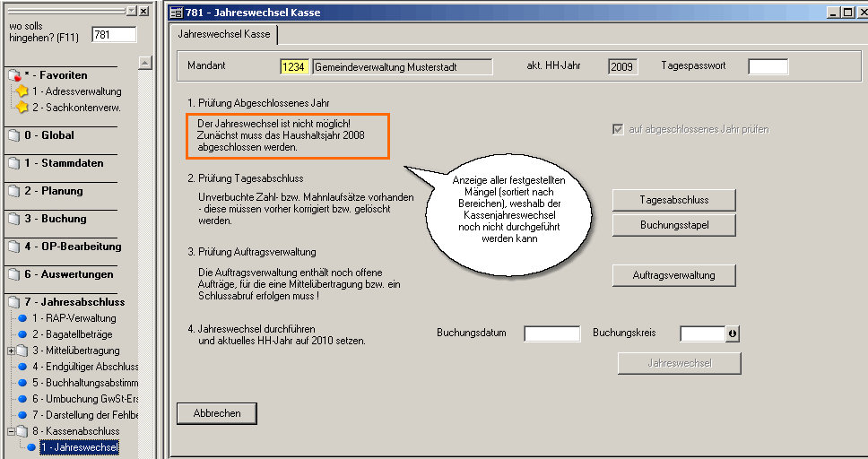Viewport: 868px width, 459px height.
Task: Click the Tagespasswort input field
Action: pos(768,66)
